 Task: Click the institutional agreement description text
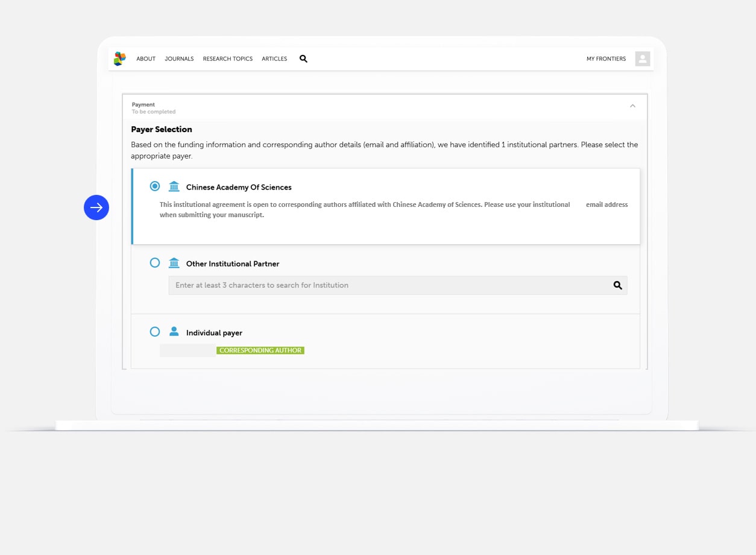[394, 209]
